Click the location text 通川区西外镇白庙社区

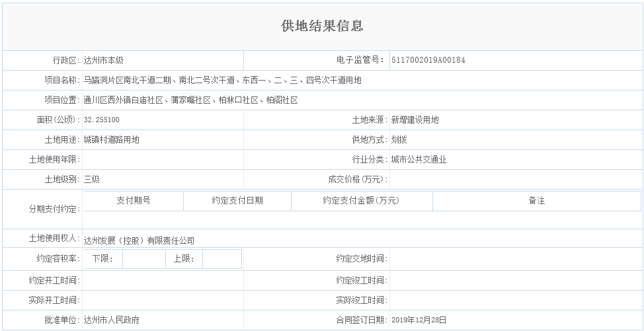(124, 100)
